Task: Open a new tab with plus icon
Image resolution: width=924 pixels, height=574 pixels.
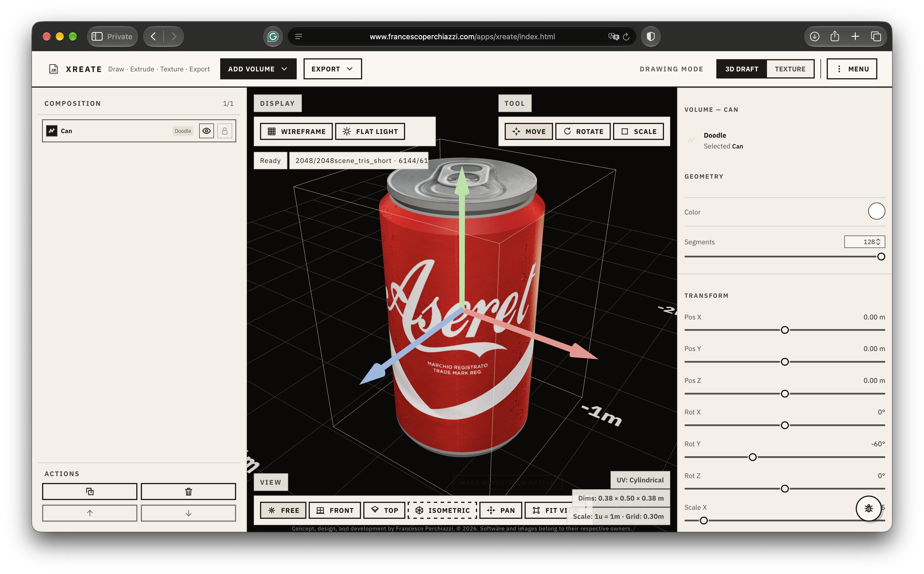Action: [855, 36]
